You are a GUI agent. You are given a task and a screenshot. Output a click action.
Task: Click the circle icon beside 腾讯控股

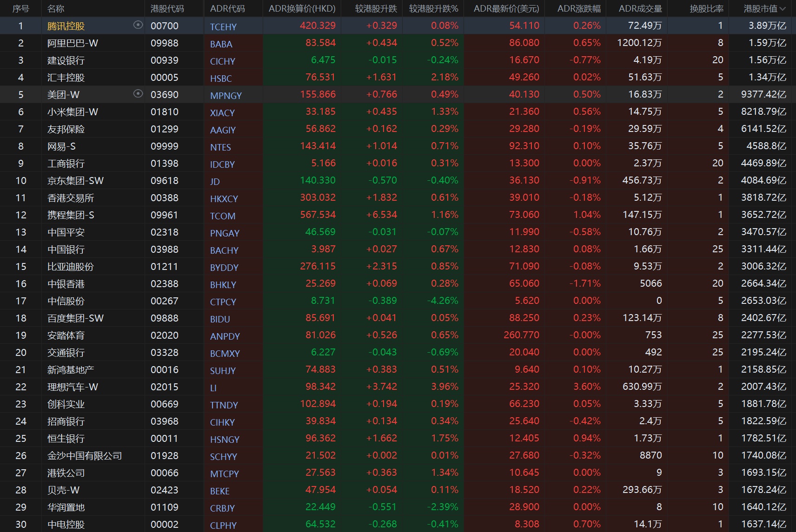[x=138, y=25]
